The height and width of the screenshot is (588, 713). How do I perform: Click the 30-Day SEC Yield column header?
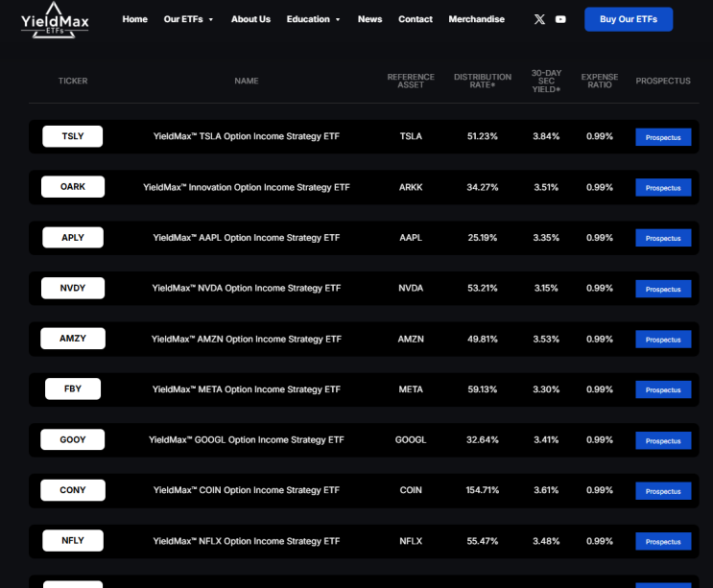click(546, 81)
